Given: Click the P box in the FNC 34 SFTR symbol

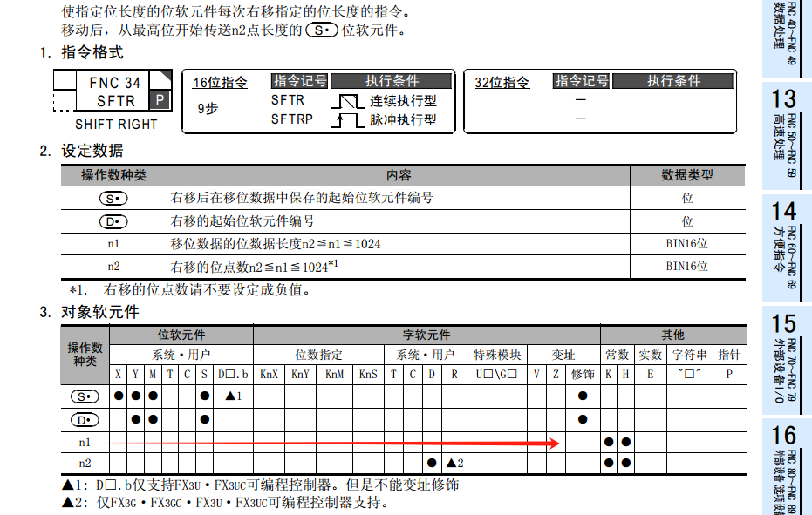Looking at the screenshot, I should [x=160, y=101].
